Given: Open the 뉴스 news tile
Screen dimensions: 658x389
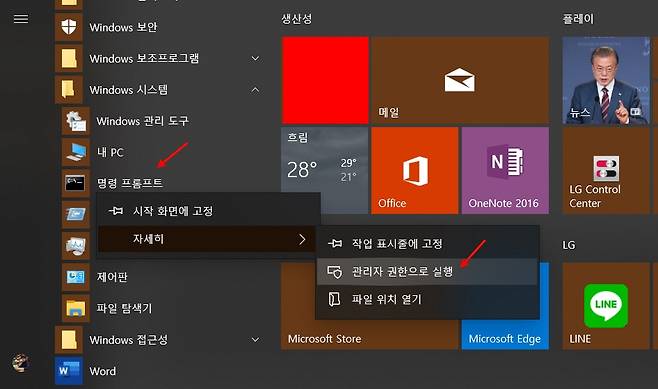Looking at the screenshot, I should [x=606, y=80].
